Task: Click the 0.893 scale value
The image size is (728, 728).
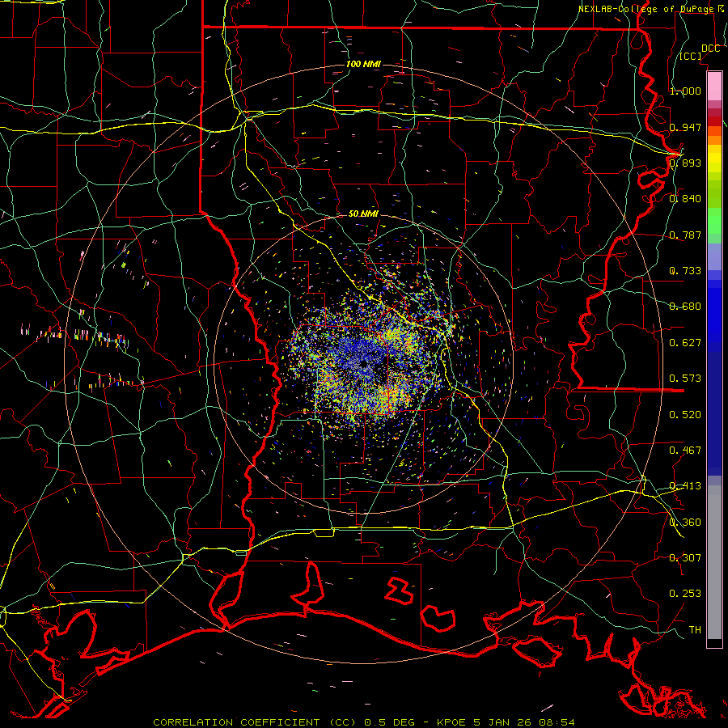Action: 685,163
